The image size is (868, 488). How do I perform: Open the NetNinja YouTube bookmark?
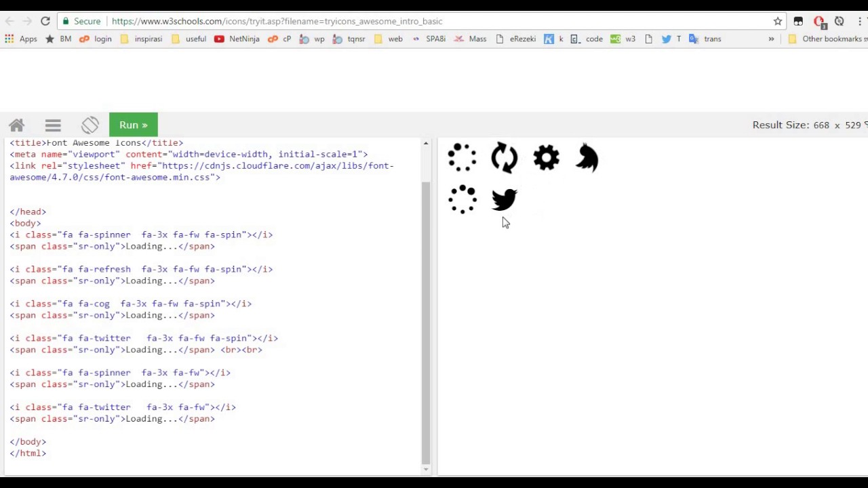pos(237,39)
